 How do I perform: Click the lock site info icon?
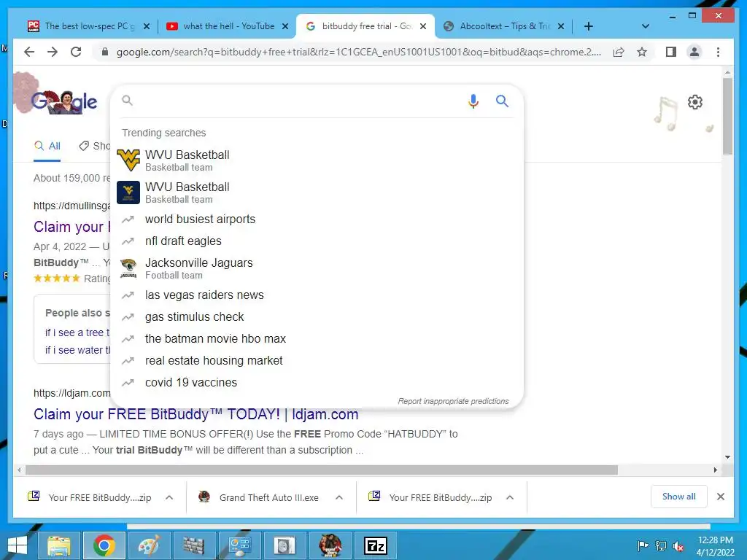click(105, 52)
